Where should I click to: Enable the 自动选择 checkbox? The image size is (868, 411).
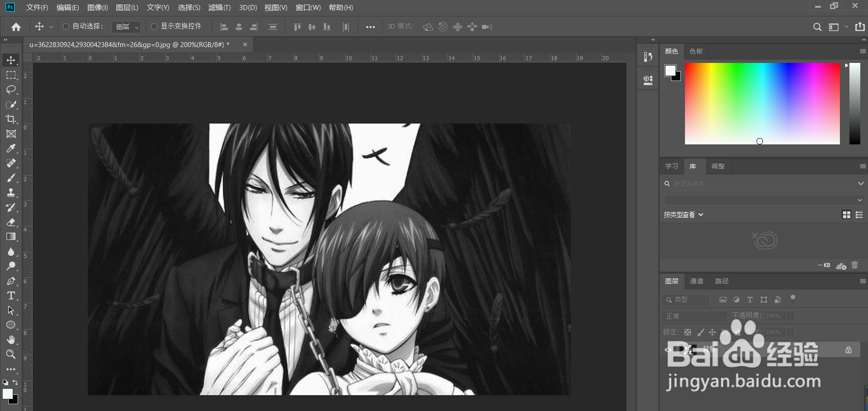point(66,27)
